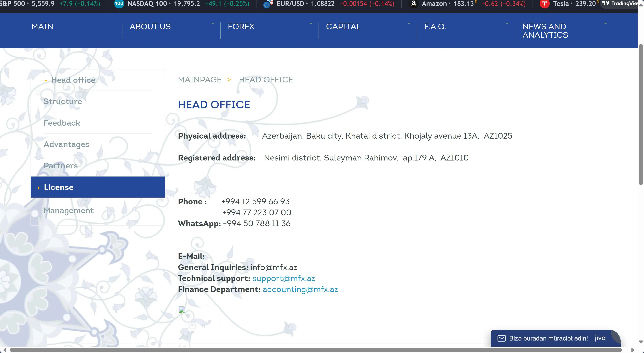644x353 pixels.
Task: Open the CAPITAL menu
Action: 343,26
